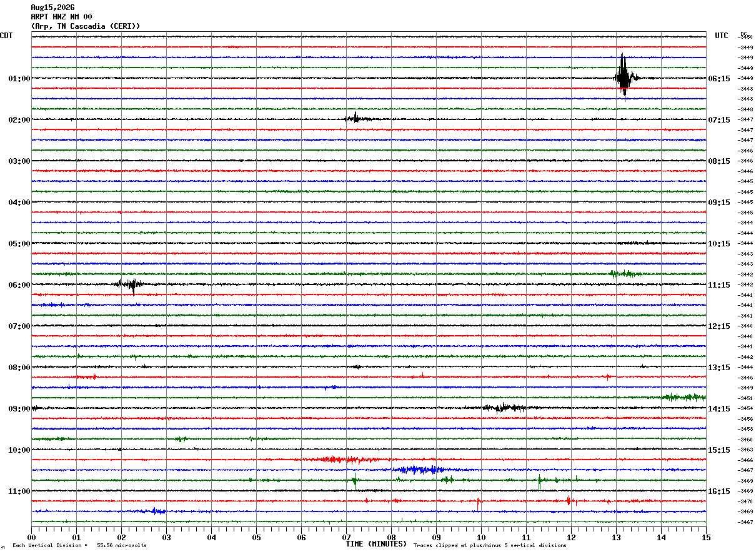Click the minute 15 tick label on the x-axis

pyautogui.click(x=706, y=537)
